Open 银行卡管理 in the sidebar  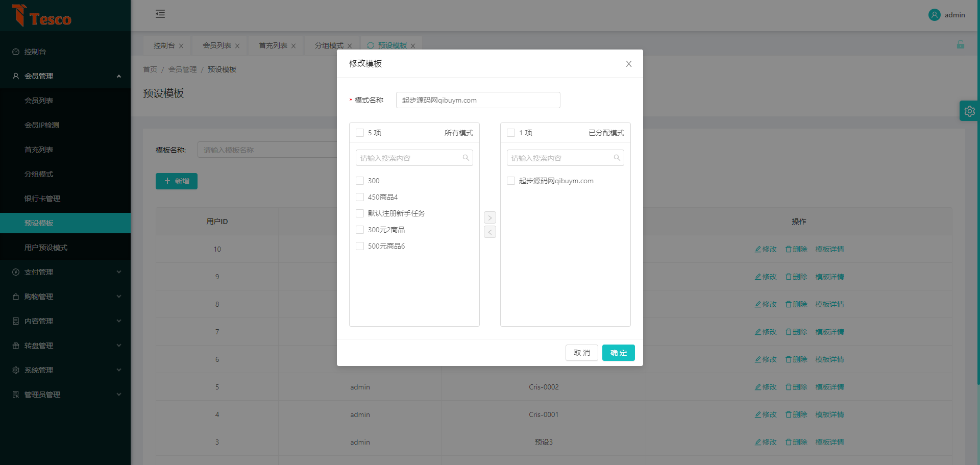point(42,199)
